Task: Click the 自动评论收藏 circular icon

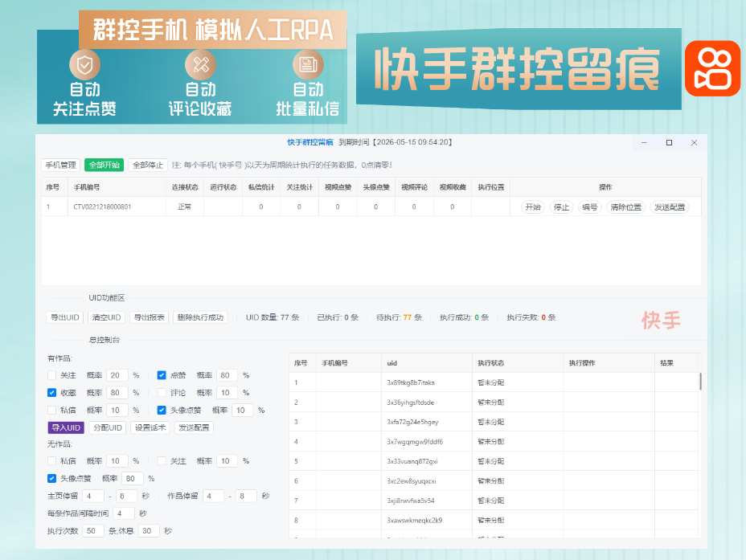Action: pos(199,63)
